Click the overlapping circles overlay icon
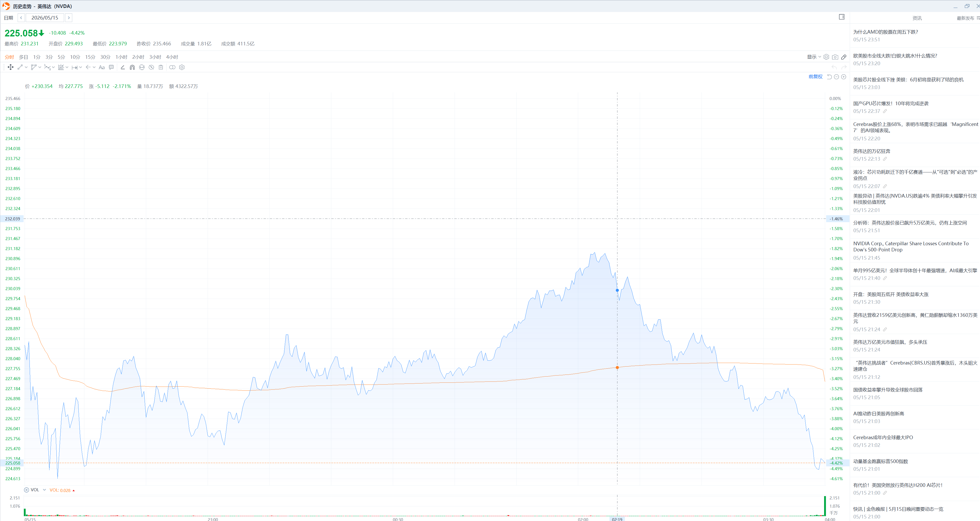Screen dimensions: 980x521 (x=172, y=67)
